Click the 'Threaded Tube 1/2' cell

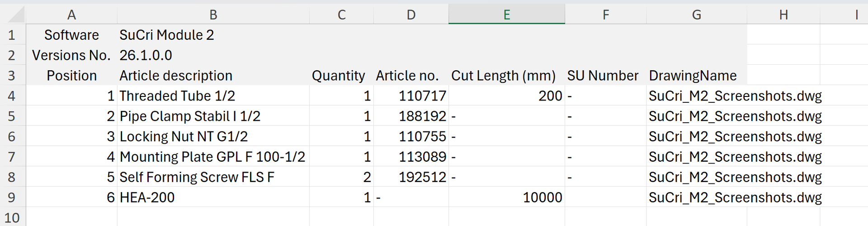click(213, 96)
